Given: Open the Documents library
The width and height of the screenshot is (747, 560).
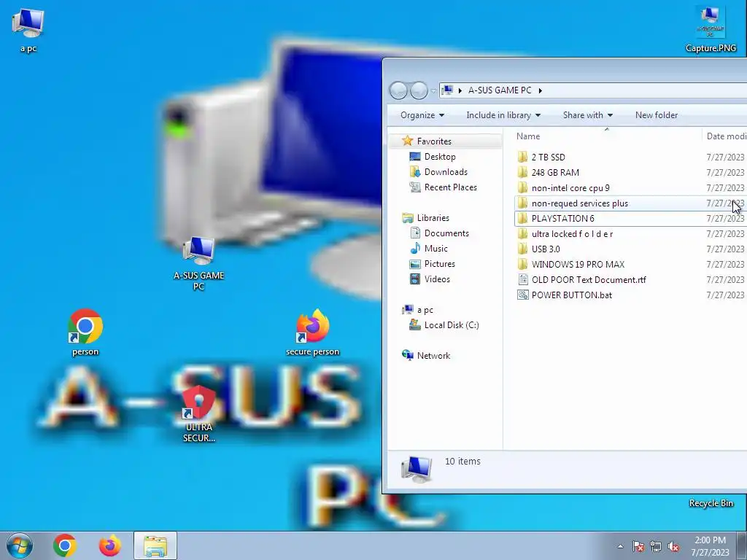Looking at the screenshot, I should click(x=446, y=233).
